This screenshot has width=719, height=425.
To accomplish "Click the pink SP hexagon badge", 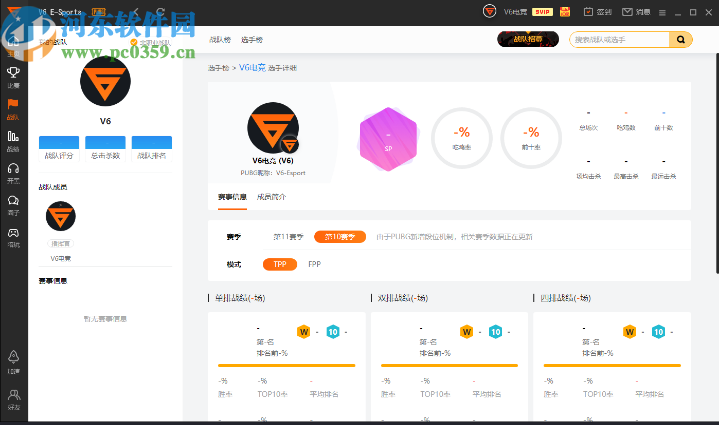I will coord(388,139).
